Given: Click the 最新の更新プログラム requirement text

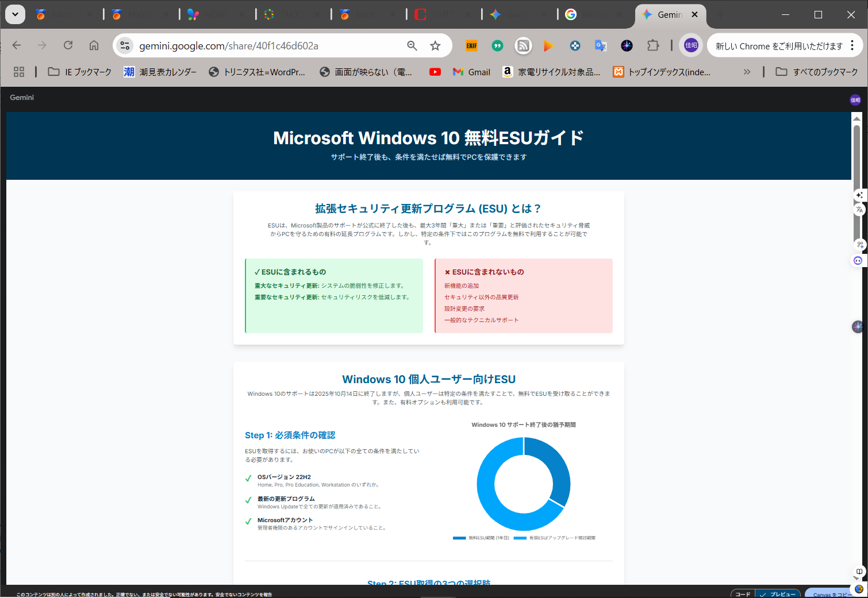Looking at the screenshot, I should click(x=286, y=499).
